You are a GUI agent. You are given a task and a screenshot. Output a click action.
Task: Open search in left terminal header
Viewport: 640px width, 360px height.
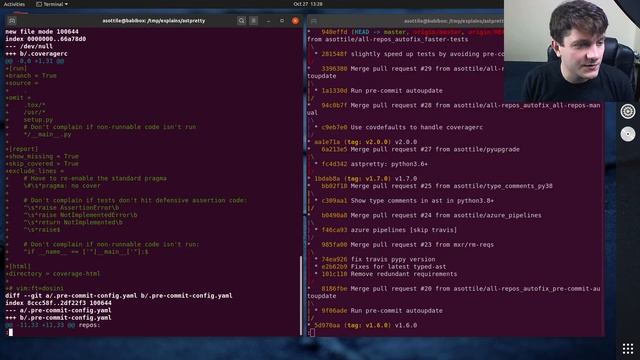(x=241, y=20)
